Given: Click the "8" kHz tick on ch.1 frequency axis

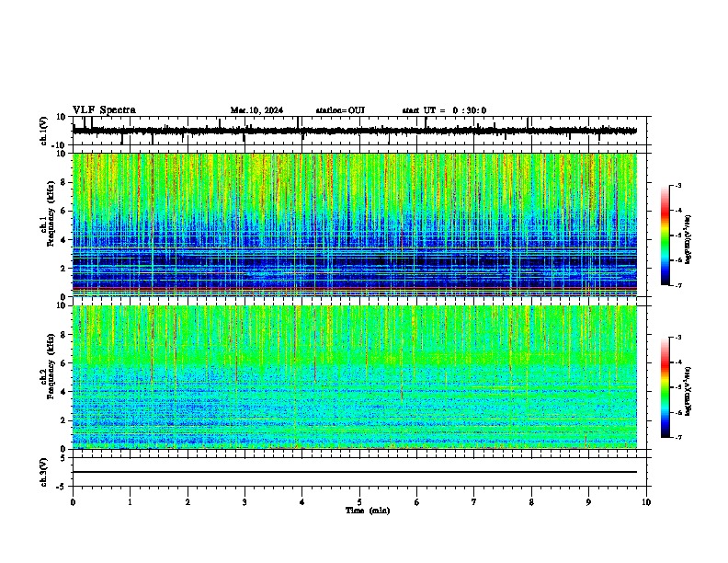Looking at the screenshot, I should click(x=64, y=182).
